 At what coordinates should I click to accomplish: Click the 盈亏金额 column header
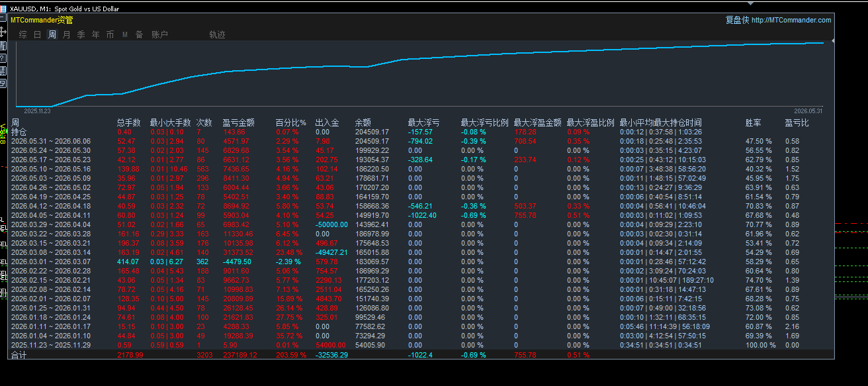coord(239,122)
